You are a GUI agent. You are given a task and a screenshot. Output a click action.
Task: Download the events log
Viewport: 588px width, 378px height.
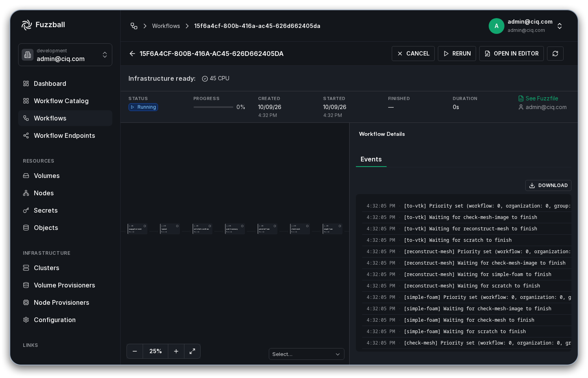(548, 185)
